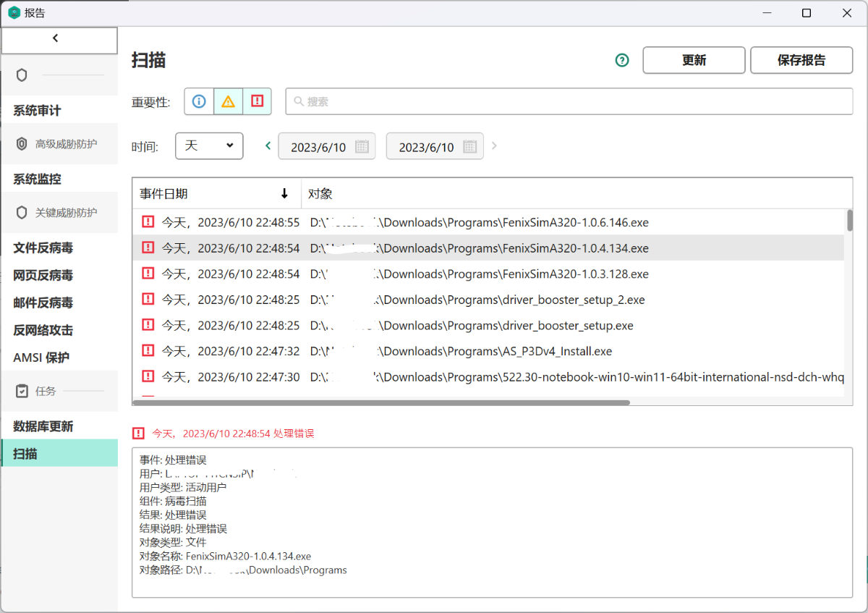The image size is (868, 613).
Task: Click the Tasks clipboard icon
Action: pyautogui.click(x=22, y=391)
